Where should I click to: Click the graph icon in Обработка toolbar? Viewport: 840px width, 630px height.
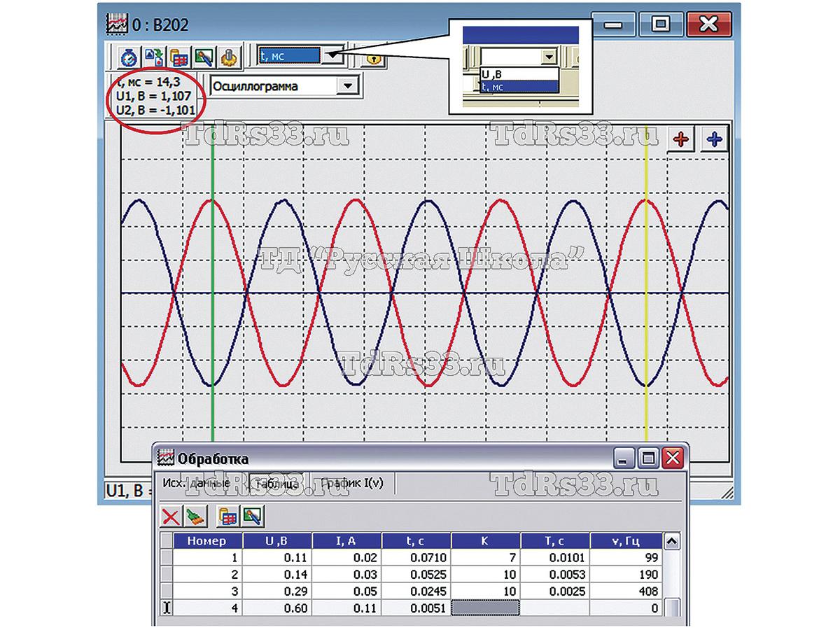[x=251, y=517]
